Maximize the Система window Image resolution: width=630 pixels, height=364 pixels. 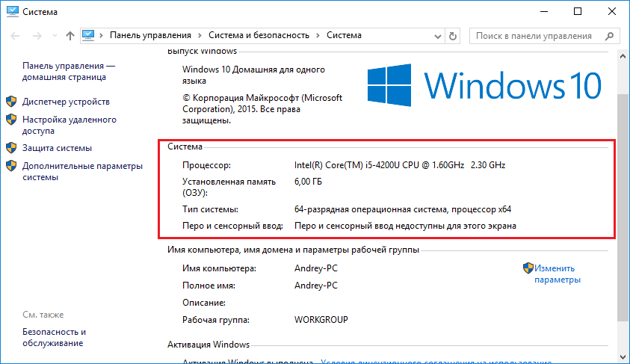click(x=578, y=12)
